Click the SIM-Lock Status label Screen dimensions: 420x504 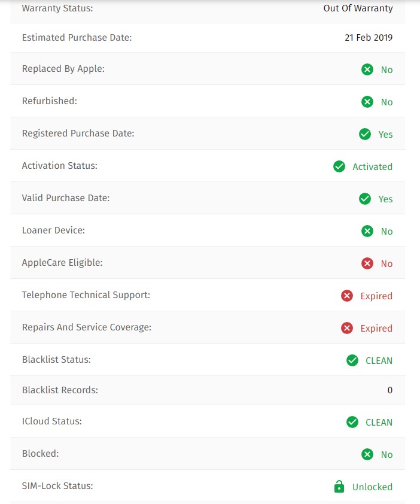57,485
